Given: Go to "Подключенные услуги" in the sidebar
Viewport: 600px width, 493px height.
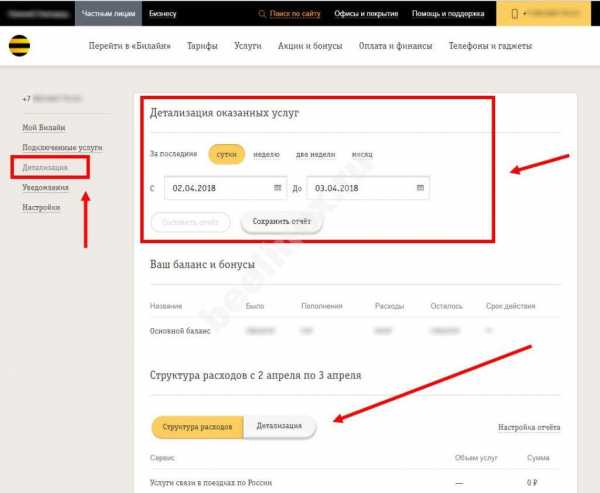Looking at the screenshot, I should click(62, 148).
